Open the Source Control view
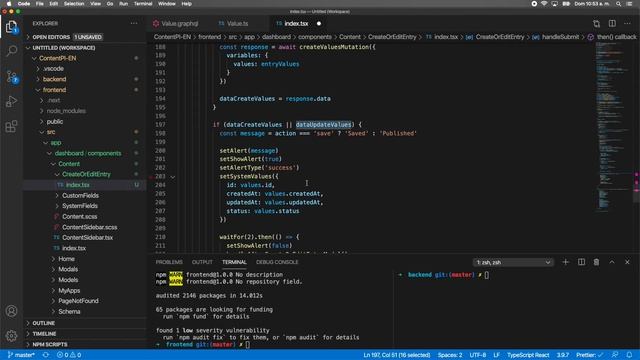The width and height of the screenshot is (640, 360). pos(11,76)
